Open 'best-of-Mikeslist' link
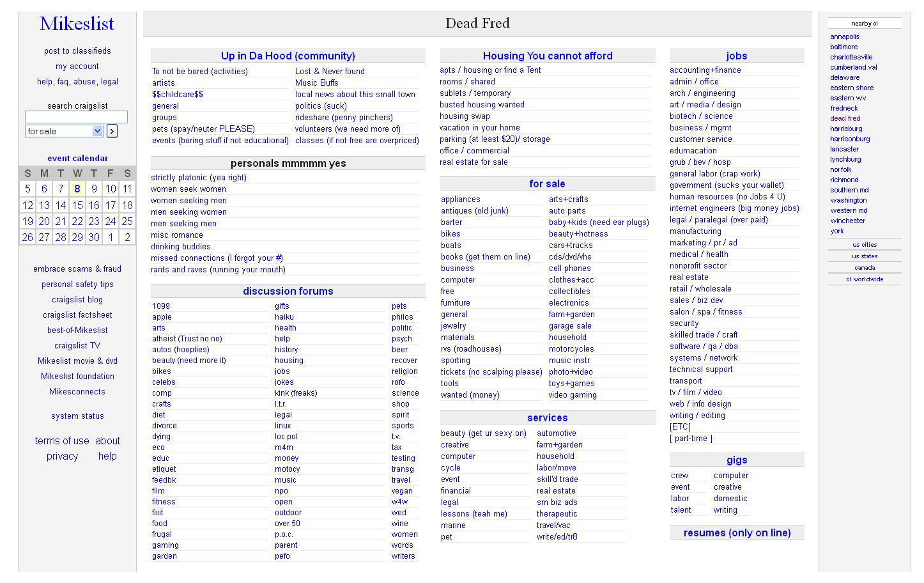924x583 pixels. tap(77, 330)
